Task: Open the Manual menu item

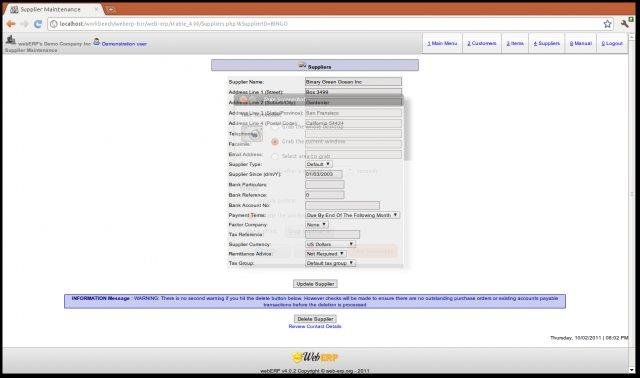Action: [580, 43]
